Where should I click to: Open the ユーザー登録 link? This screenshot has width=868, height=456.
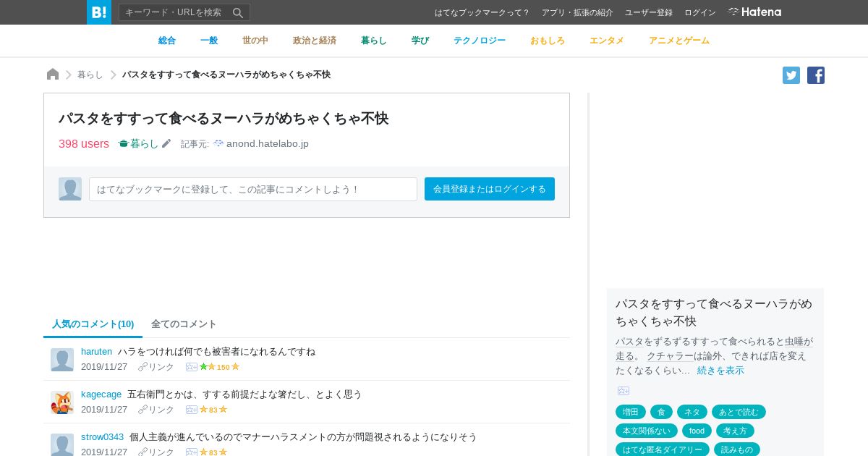(649, 12)
